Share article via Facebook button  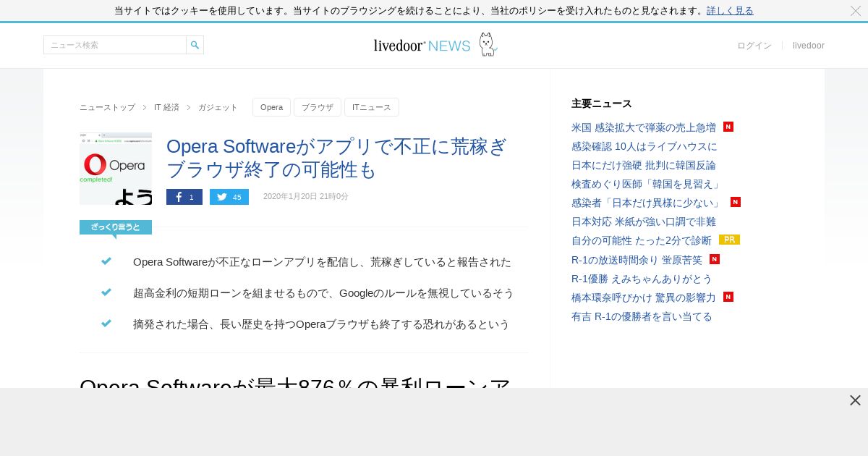(184, 197)
